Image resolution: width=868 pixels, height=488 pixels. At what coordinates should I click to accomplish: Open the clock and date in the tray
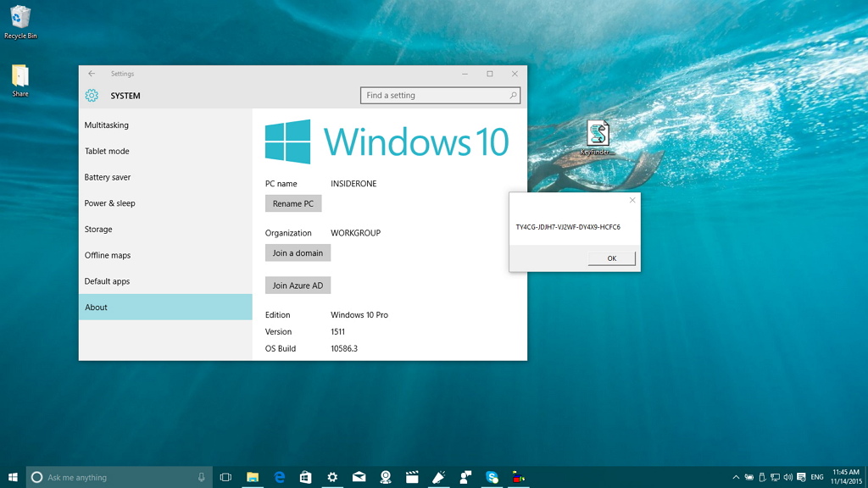point(844,477)
